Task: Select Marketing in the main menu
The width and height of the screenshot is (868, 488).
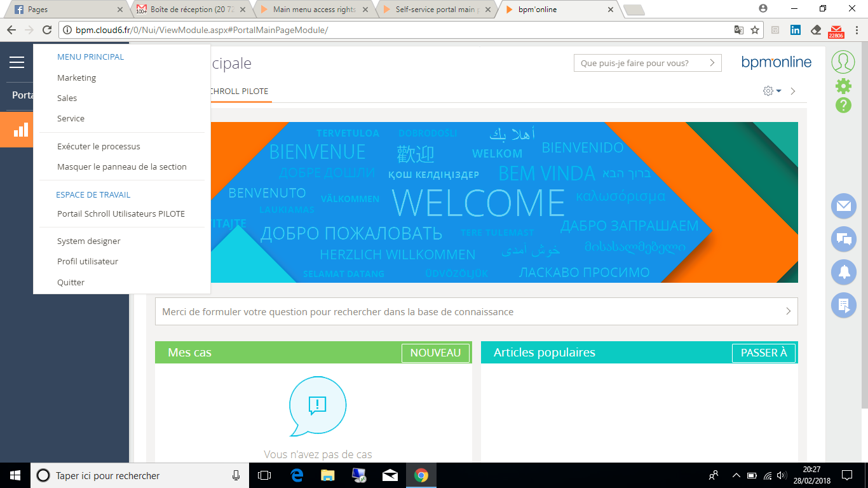Action: pos(77,78)
